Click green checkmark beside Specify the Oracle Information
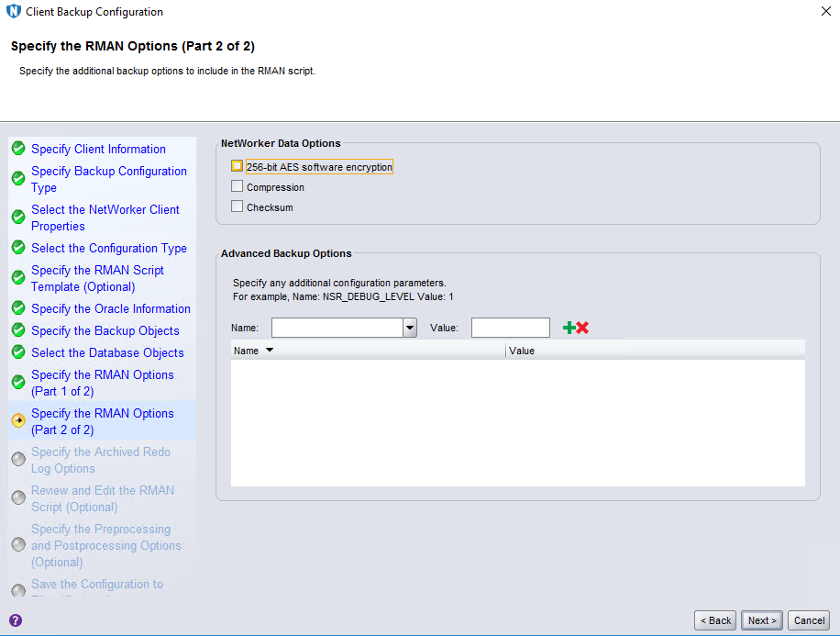This screenshot has width=840, height=636. coord(17,308)
